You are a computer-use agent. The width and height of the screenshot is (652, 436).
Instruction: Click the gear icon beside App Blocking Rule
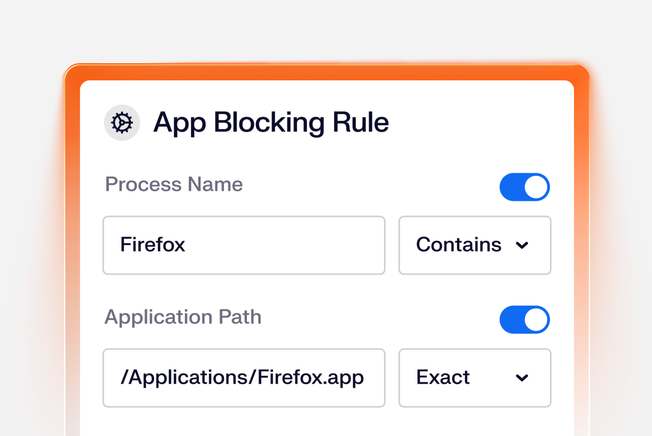coord(122,123)
